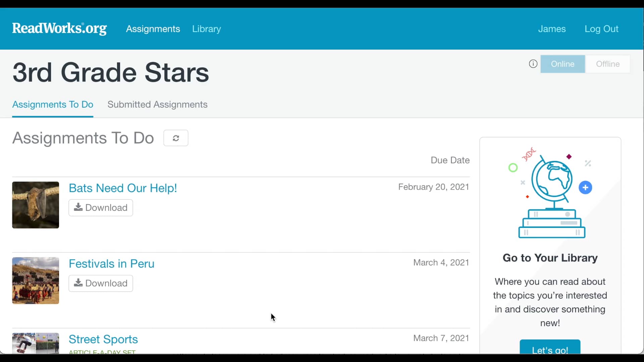Open the class status info tooltip
This screenshot has width=644, height=362.
click(533, 64)
